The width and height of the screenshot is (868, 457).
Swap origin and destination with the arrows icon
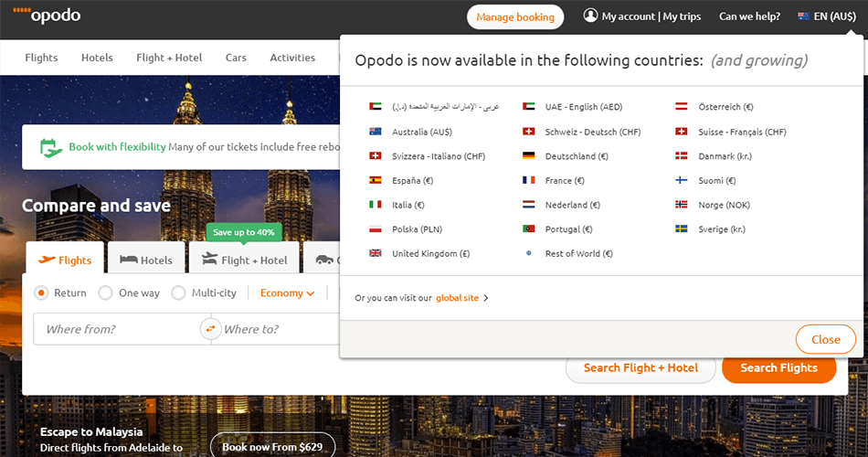[210, 329]
